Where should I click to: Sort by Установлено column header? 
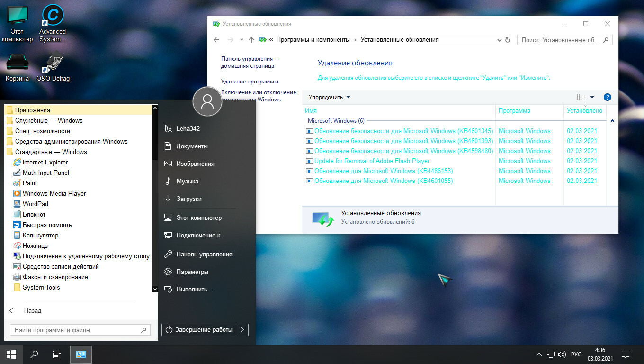585,110
